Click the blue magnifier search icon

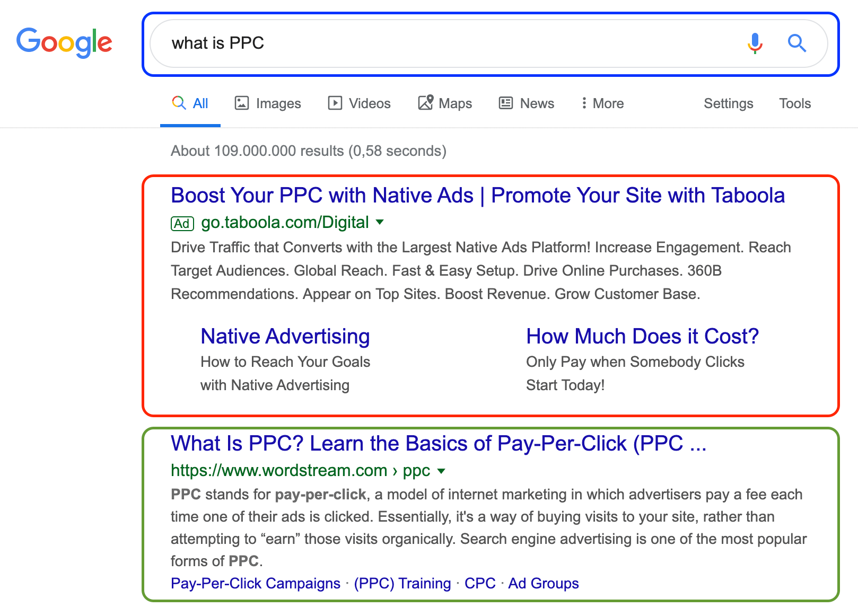tap(796, 43)
